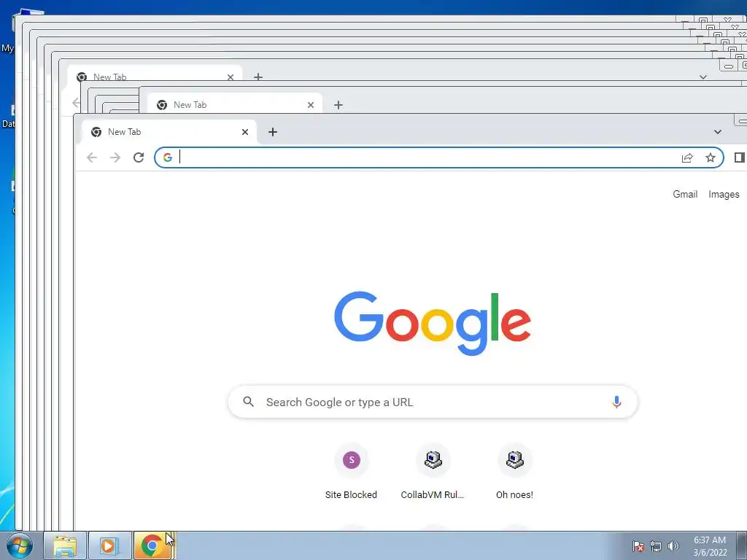
Task: Add a tab in the third Chrome window
Action: (x=258, y=77)
